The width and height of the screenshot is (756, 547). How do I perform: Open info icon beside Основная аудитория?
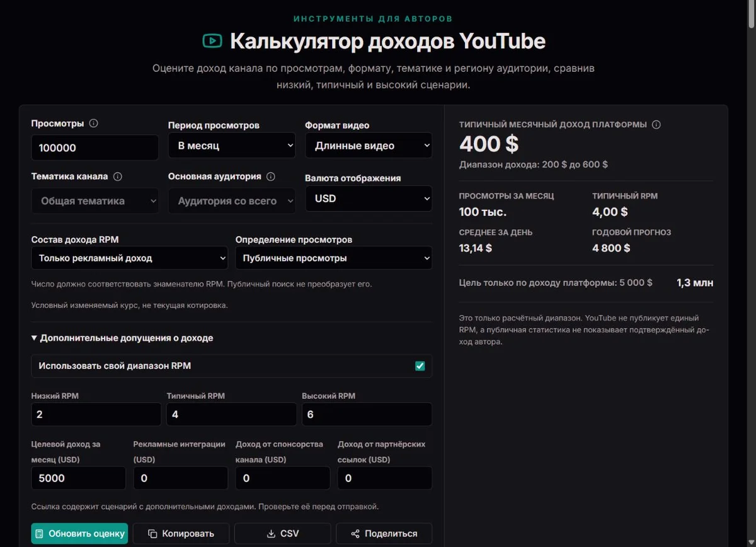pyautogui.click(x=271, y=176)
